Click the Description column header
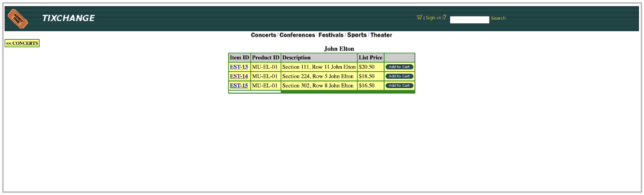The image size is (644, 195). tap(319, 57)
